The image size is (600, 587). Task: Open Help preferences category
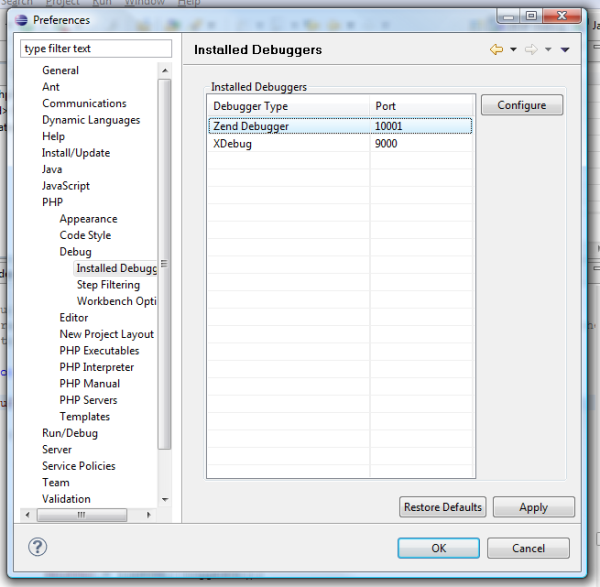click(53, 136)
